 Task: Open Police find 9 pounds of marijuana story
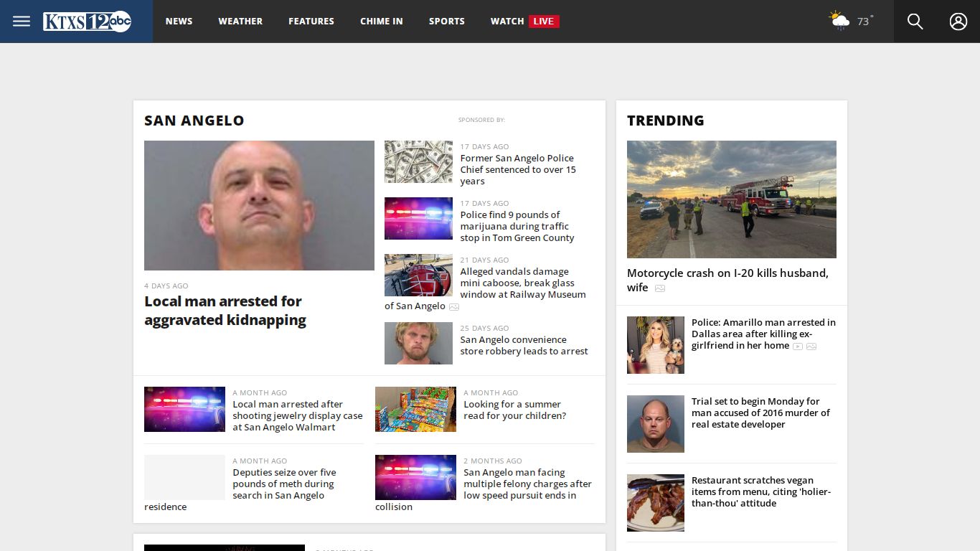(x=517, y=227)
